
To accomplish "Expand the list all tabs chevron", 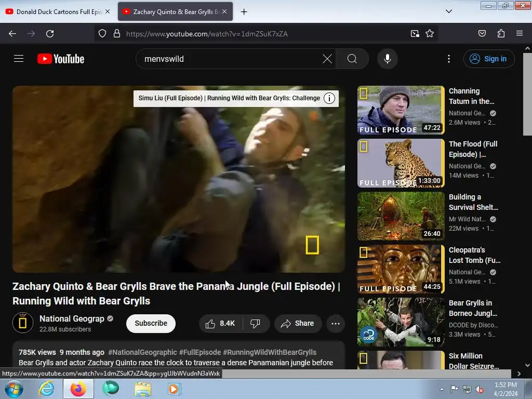I will coord(448,11).
